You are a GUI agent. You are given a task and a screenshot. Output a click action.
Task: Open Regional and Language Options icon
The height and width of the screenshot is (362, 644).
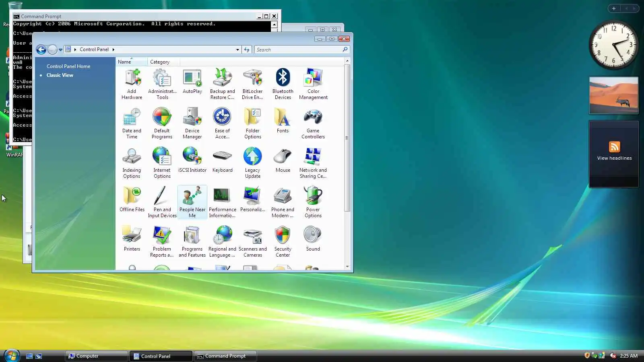tap(222, 242)
